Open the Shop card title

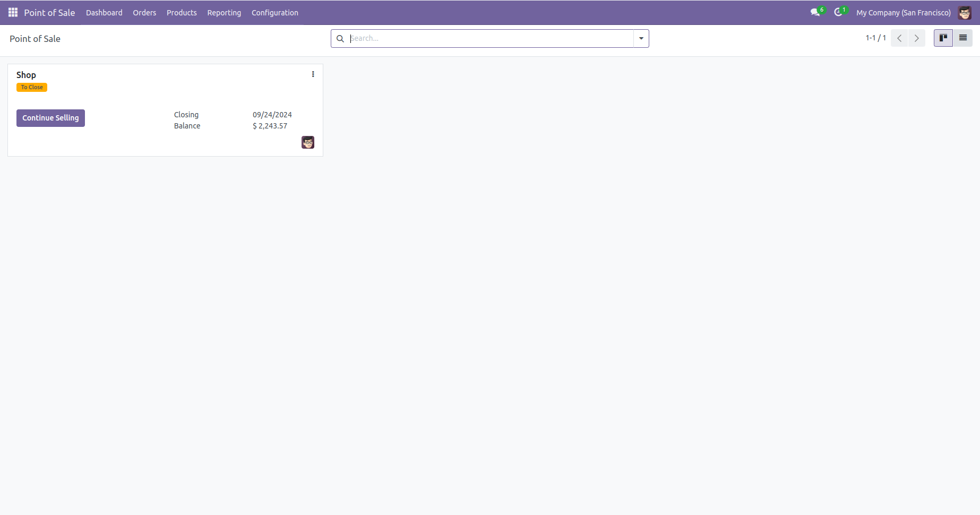pos(26,75)
